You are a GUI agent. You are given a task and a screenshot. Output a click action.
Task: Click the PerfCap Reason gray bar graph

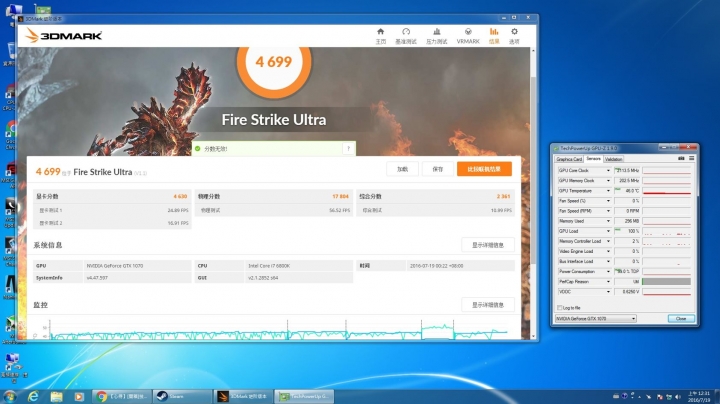click(x=667, y=281)
